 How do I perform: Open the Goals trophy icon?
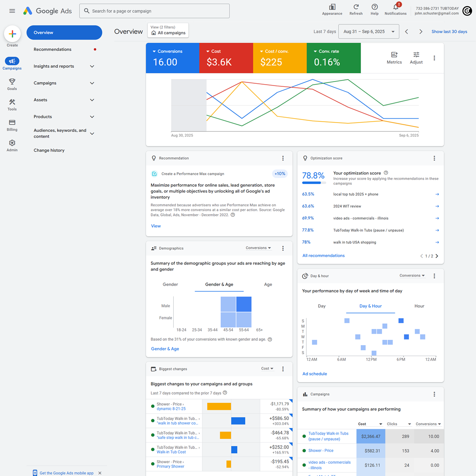click(12, 82)
